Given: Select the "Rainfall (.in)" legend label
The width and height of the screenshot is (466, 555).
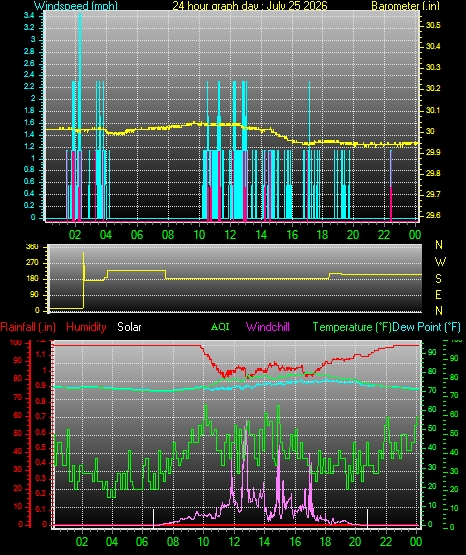Looking at the screenshot, I should pyautogui.click(x=28, y=327).
